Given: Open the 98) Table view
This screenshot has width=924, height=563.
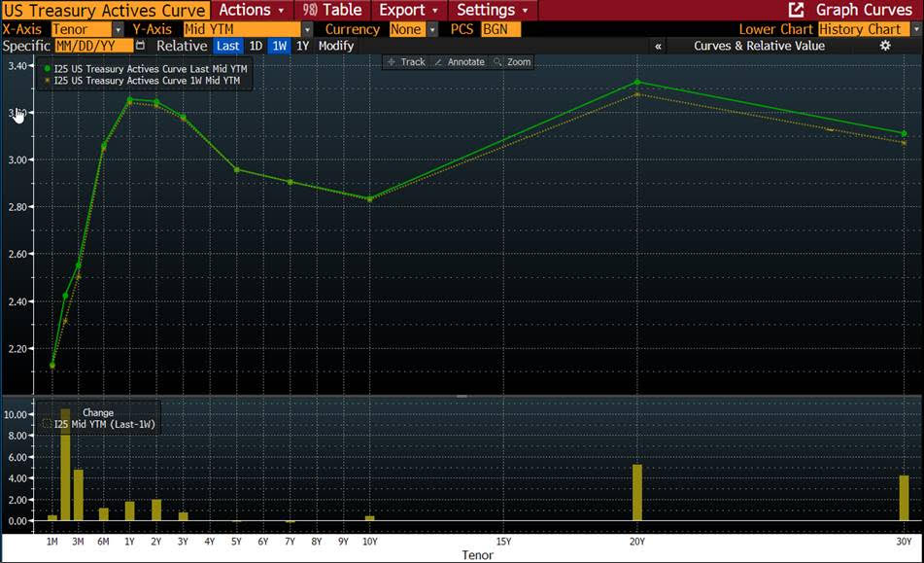Looking at the screenshot, I should click(x=332, y=10).
